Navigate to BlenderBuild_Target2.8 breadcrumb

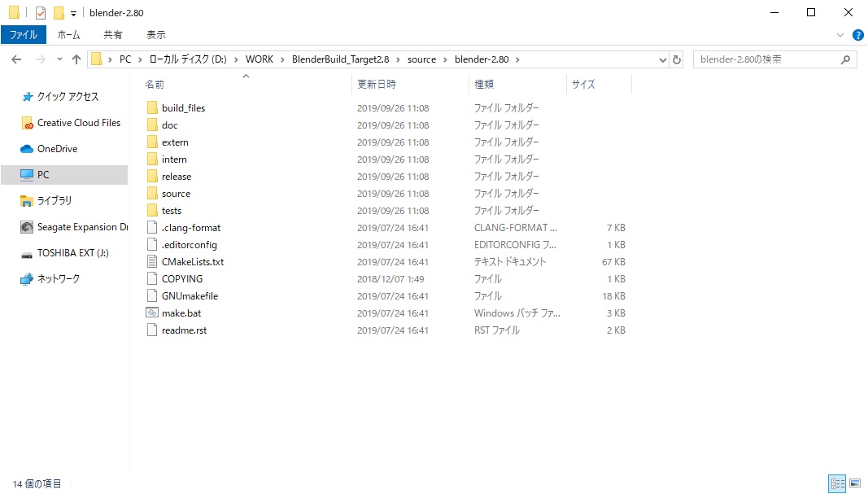click(x=340, y=59)
